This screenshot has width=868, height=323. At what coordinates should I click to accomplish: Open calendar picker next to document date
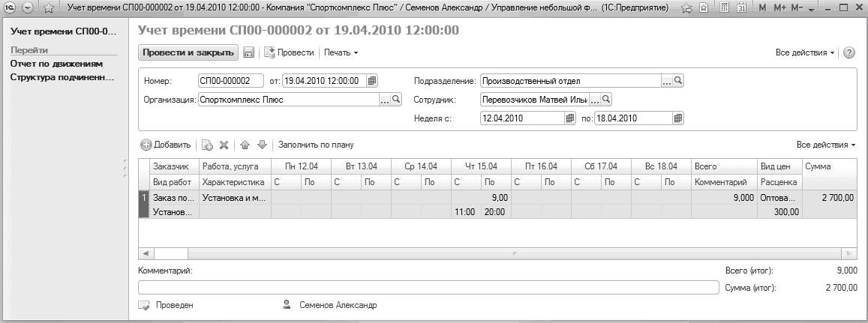(373, 81)
